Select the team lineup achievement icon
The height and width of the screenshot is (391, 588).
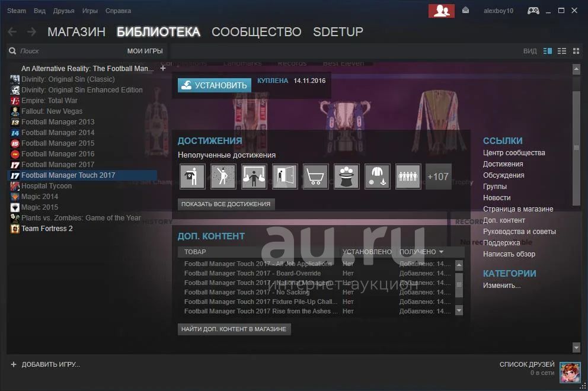tap(408, 176)
